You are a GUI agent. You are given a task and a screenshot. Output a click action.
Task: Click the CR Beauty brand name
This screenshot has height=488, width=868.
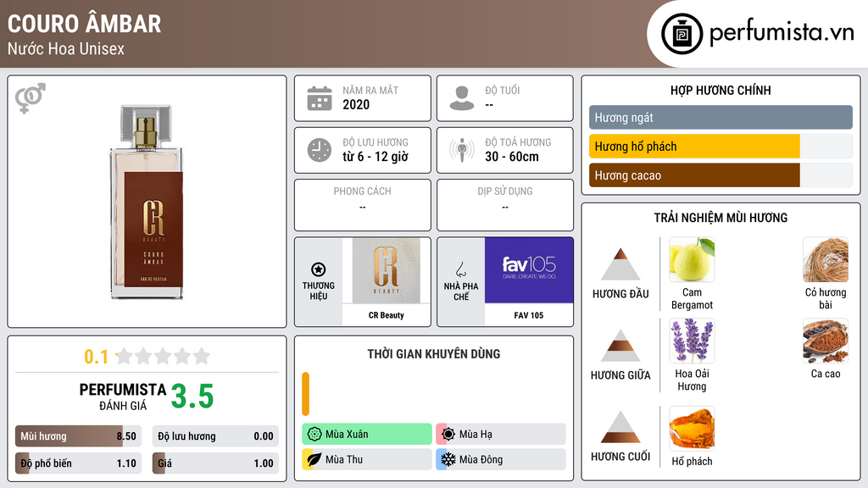point(387,315)
